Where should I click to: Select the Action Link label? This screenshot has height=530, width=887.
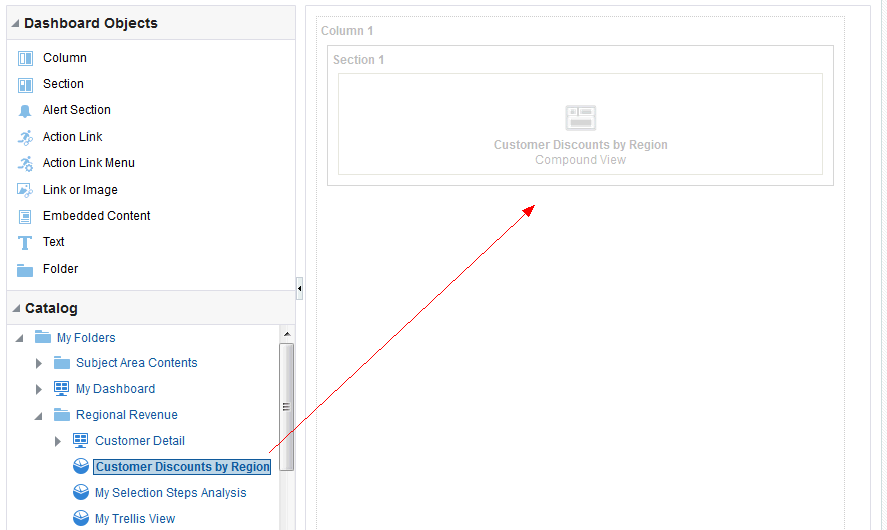pos(72,137)
